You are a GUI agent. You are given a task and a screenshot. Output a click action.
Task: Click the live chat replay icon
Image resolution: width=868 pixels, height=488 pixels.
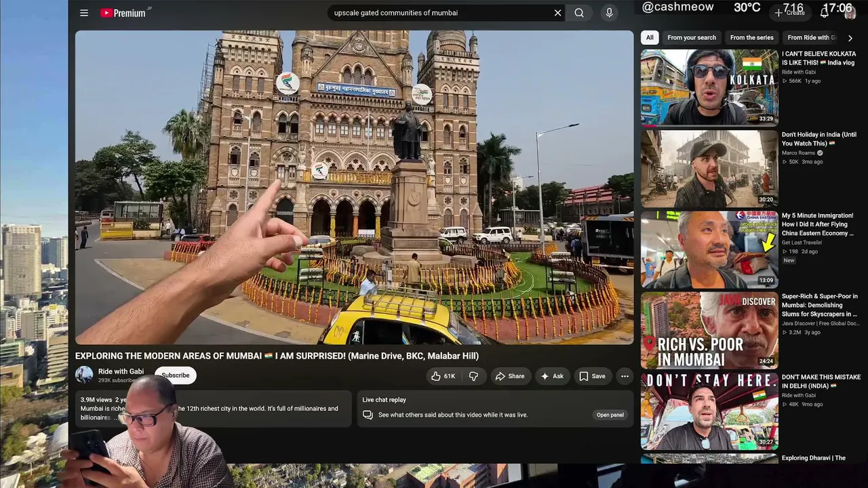click(368, 415)
